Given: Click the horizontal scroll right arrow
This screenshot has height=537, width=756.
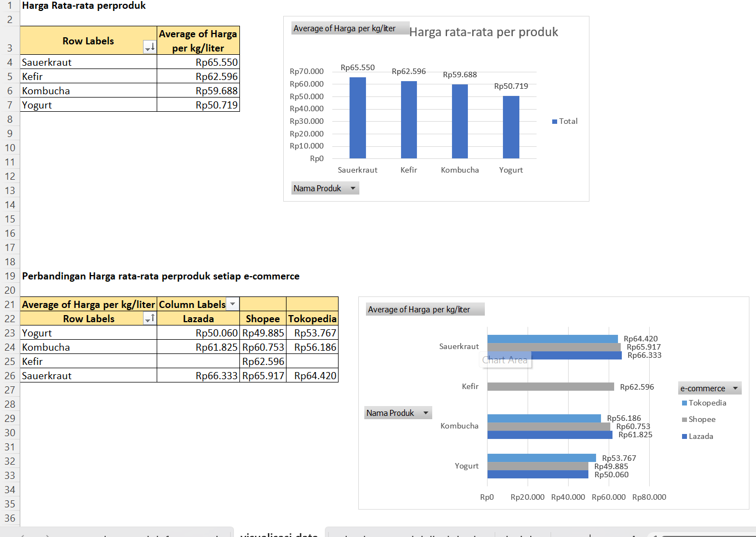Looking at the screenshot, I should [752, 535].
